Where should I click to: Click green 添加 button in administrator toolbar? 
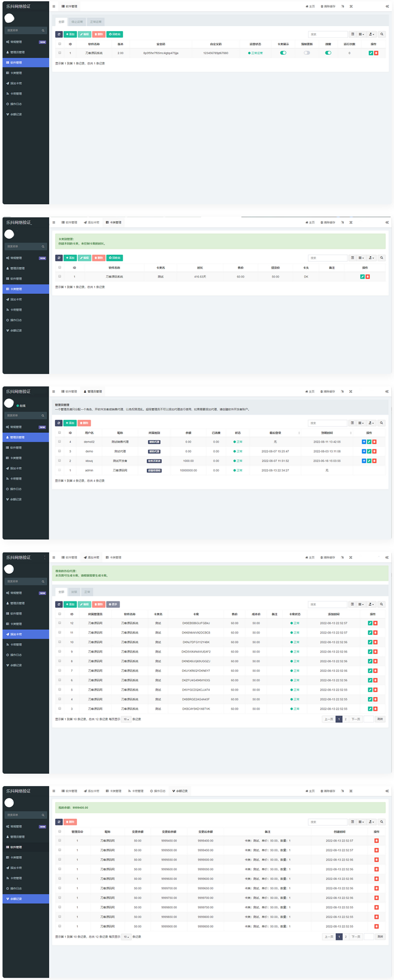click(70, 423)
